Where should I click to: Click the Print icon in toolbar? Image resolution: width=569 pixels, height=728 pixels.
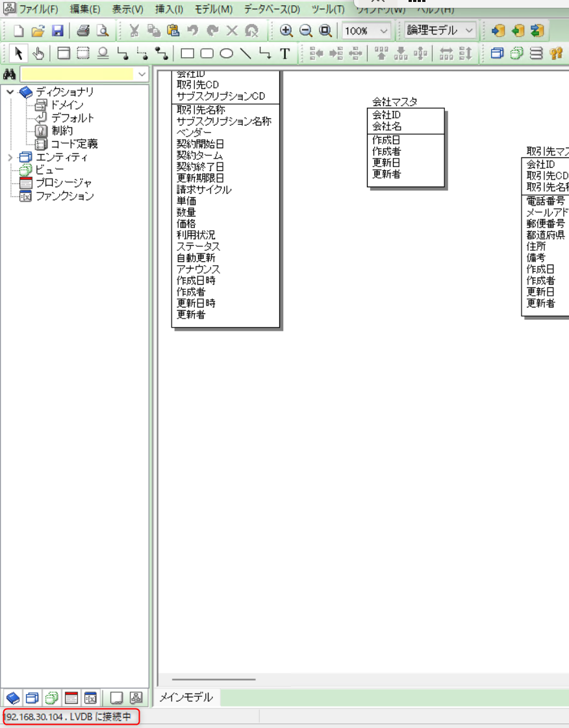(x=83, y=31)
